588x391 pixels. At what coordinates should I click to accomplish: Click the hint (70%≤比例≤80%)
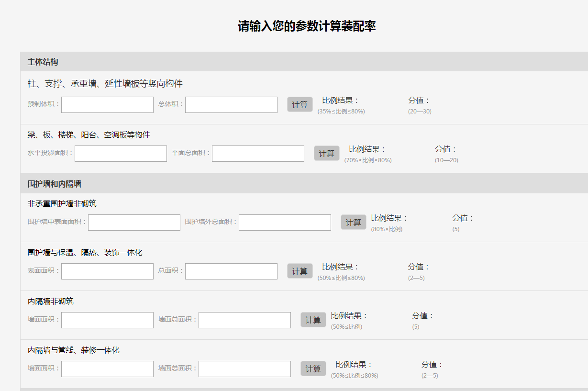coord(368,160)
